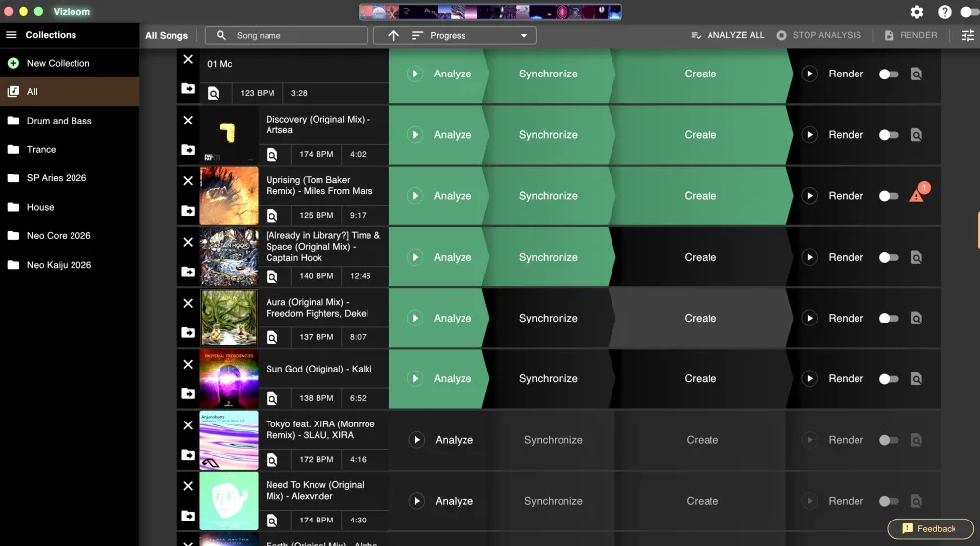
Task: Open the Feedback button
Action: coord(930,529)
